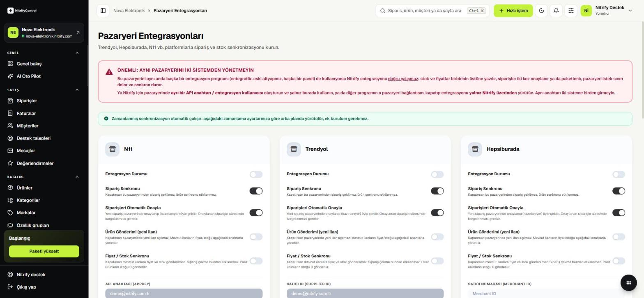
Task: Click the Nitrify Control logo
Action: point(22,11)
